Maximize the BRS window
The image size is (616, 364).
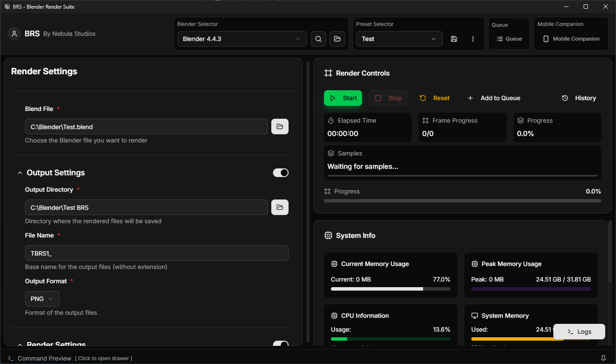tap(586, 6)
